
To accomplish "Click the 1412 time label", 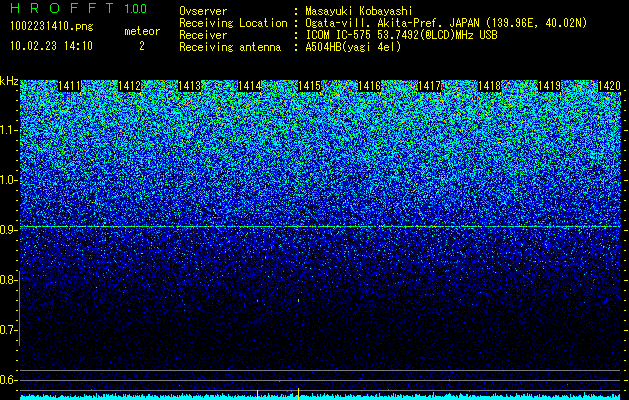I will [x=130, y=86].
